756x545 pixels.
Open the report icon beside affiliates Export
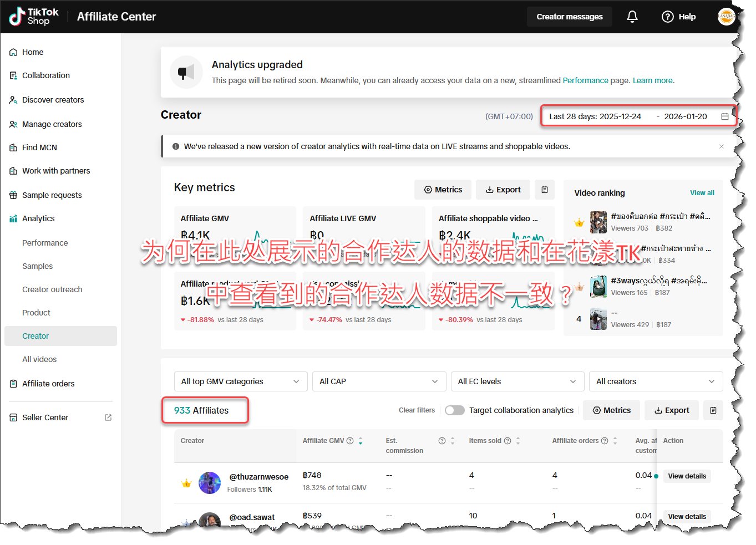713,410
